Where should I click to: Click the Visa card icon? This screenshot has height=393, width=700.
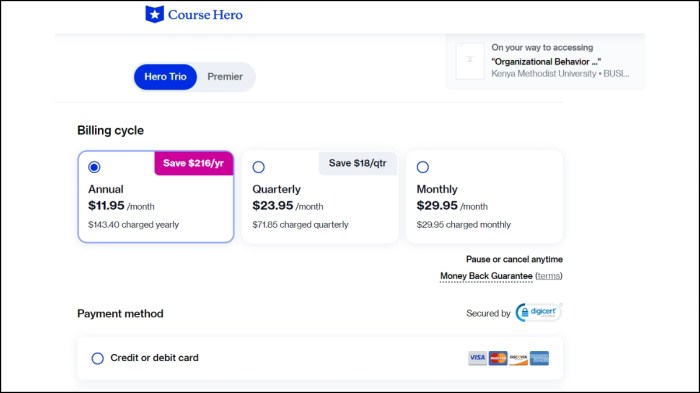pyautogui.click(x=477, y=358)
